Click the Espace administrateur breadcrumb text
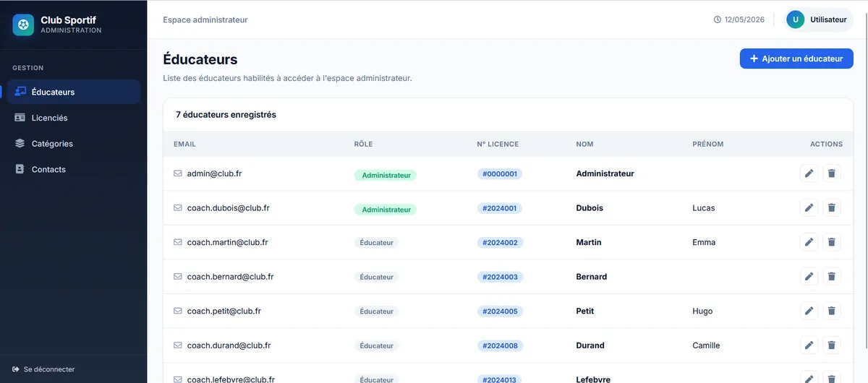This screenshot has width=868, height=383. [205, 20]
